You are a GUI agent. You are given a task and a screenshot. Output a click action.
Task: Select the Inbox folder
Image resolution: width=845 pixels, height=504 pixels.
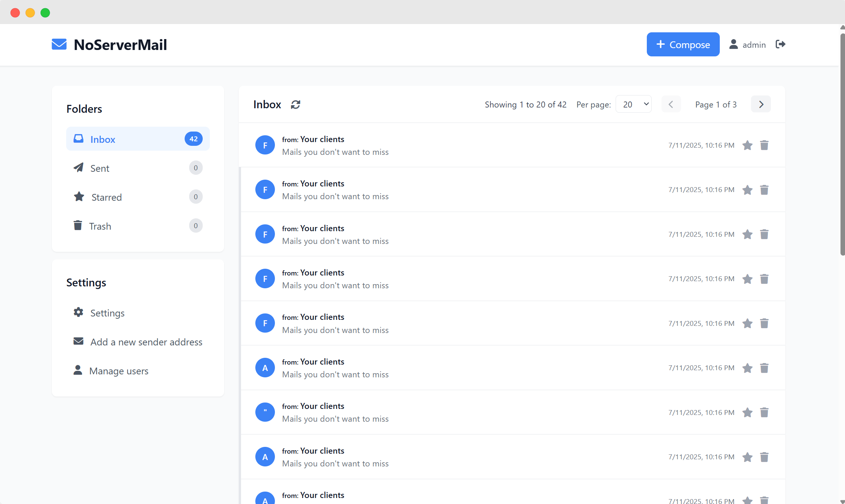pyautogui.click(x=138, y=139)
